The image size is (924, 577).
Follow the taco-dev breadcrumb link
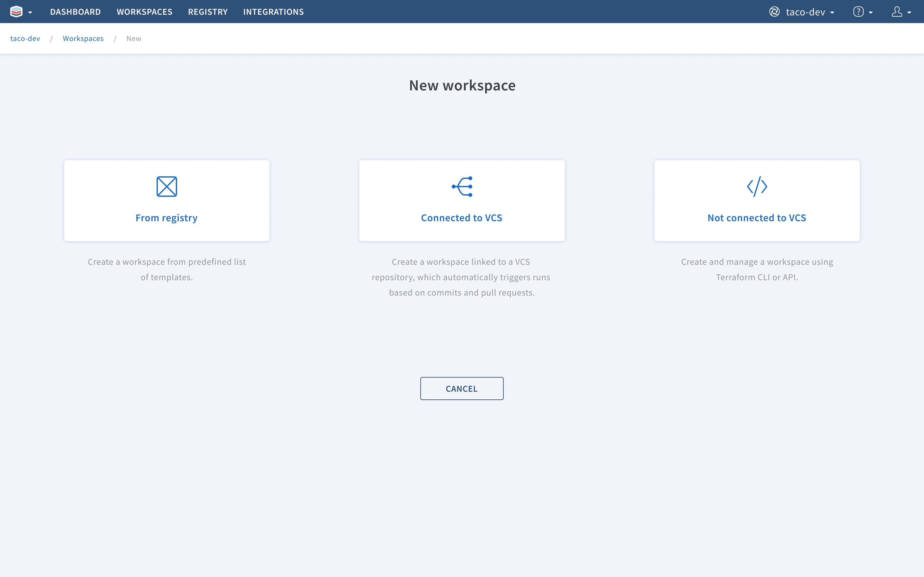coord(25,38)
